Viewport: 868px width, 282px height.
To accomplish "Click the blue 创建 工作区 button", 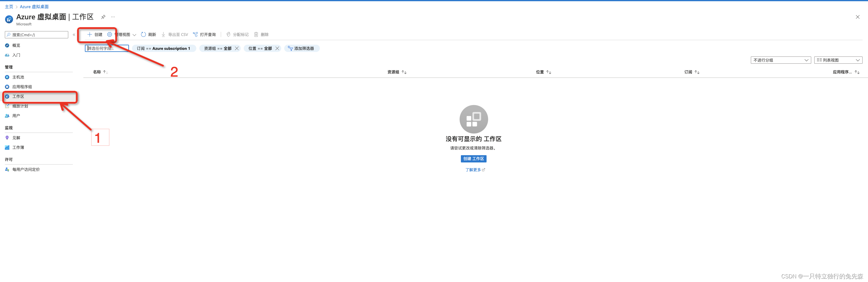I will click(x=474, y=158).
